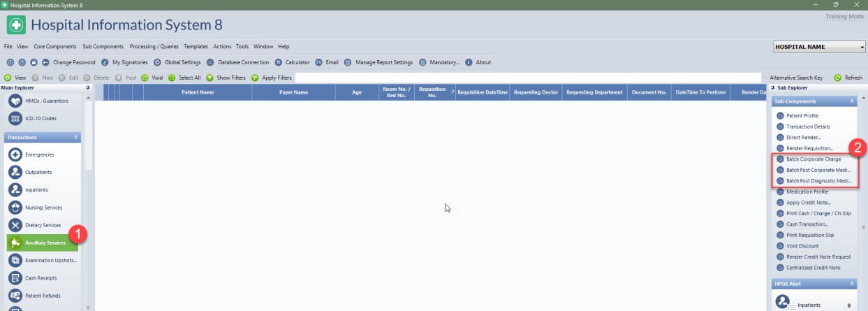Collapse the Sub-Components panel
Viewport: 868px width, 311px height.
tap(851, 101)
